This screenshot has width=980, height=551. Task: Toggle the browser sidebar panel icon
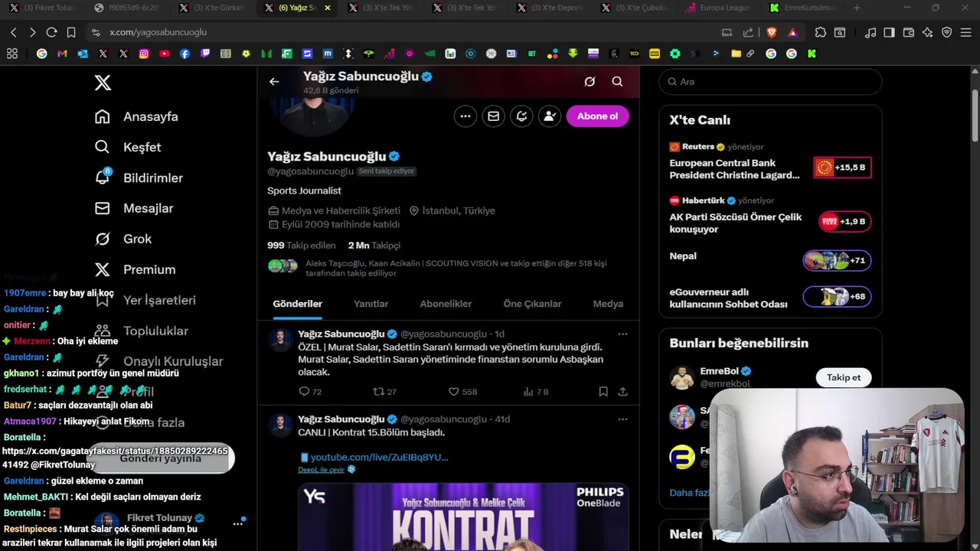(x=889, y=32)
